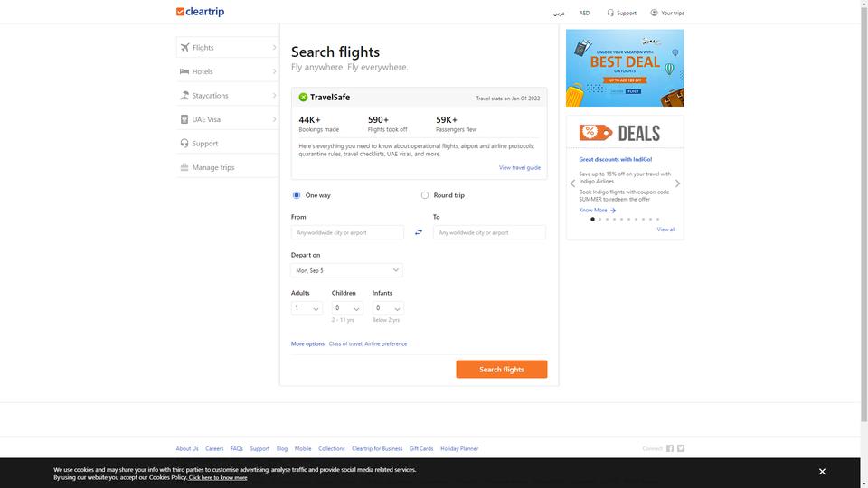Click the Deals tag icon
The width and height of the screenshot is (868, 488).
[596, 133]
